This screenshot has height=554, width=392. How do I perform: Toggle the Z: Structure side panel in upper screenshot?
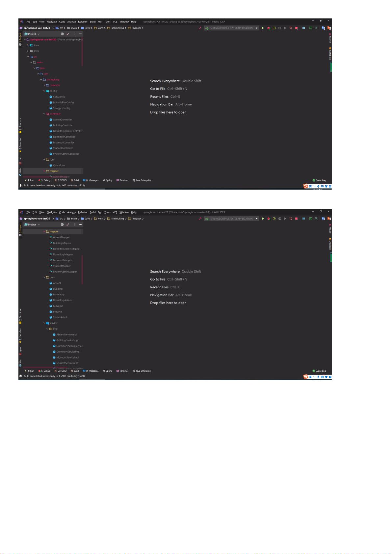(x=20, y=125)
